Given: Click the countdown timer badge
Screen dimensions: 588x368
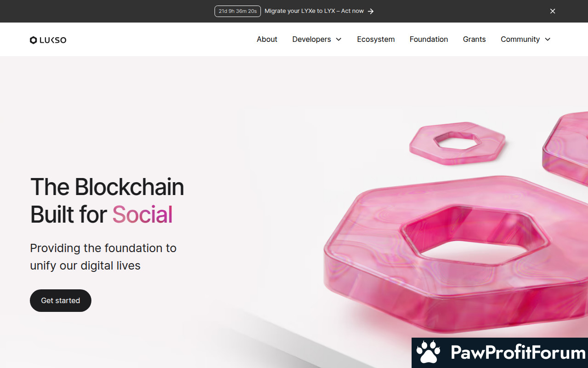Looking at the screenshot, I should point(237,11).
